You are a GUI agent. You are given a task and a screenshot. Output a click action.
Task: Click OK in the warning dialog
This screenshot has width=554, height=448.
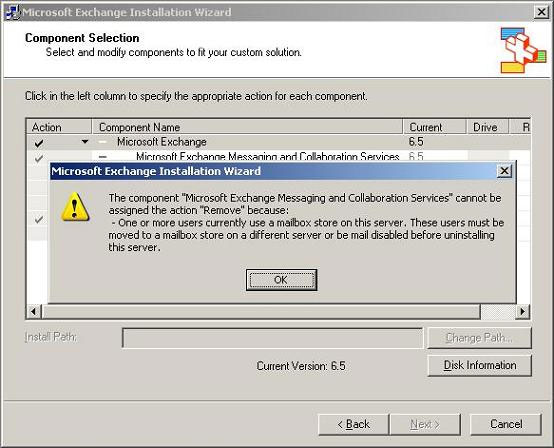pos(281,280)
